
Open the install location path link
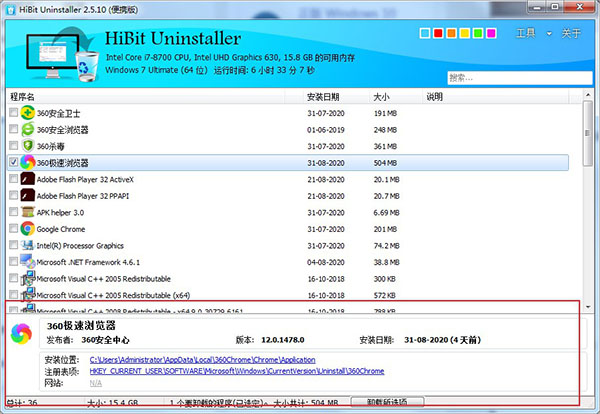coord(202,360)
